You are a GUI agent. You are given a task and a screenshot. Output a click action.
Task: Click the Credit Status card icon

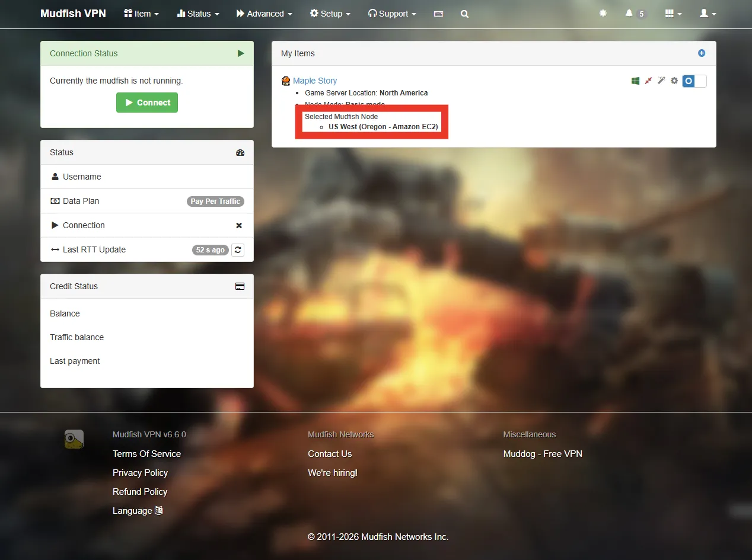[x=240, y=286]
